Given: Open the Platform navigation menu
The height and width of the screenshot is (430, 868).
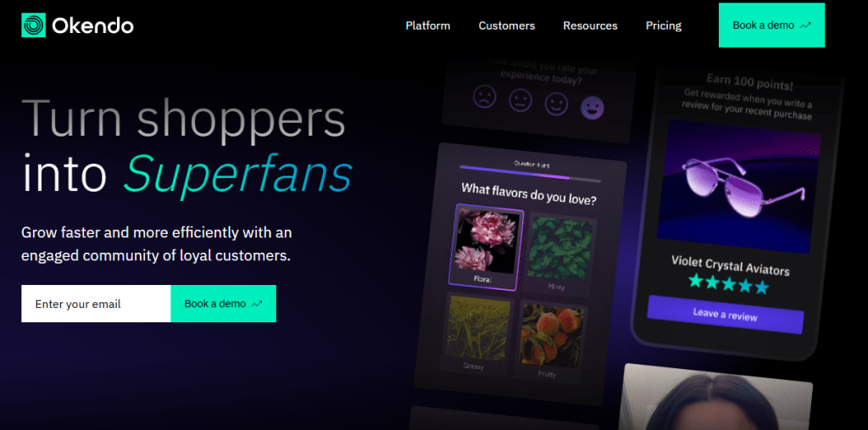Looking at the screenshot, I should [428, 25].
